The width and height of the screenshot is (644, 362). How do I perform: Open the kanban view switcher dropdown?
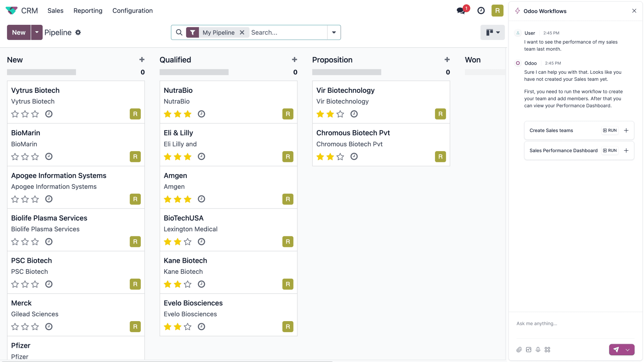[x=492, y=33]
